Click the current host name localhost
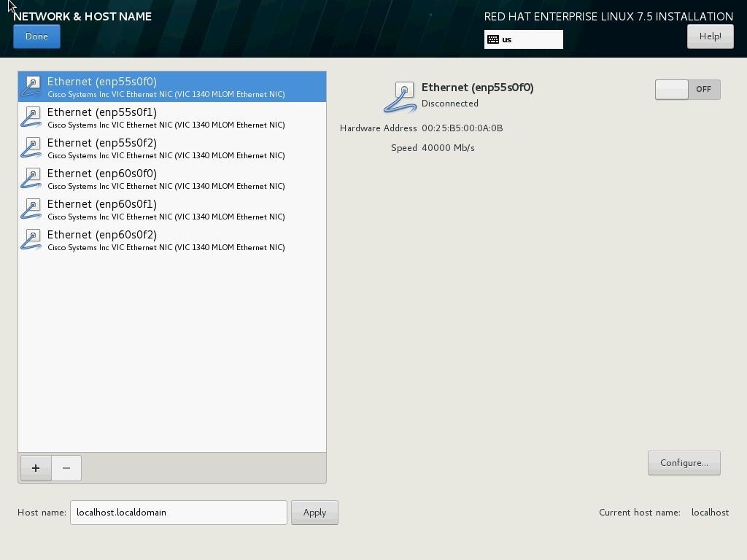 [x=710, y=513]
